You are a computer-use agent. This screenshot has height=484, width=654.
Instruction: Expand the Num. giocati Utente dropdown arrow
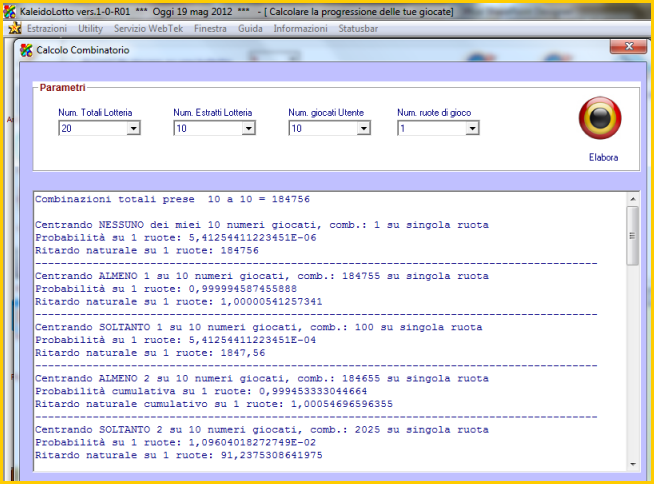point(364,128)
